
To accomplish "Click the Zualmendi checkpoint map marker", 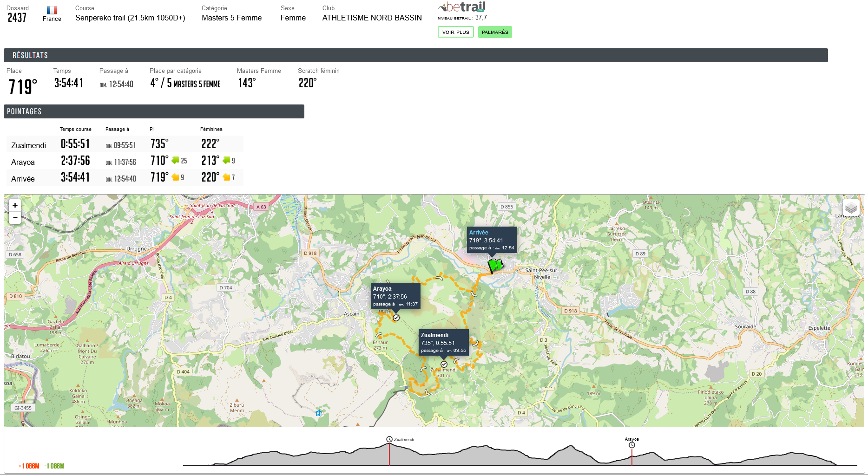I will coord(444,364).
